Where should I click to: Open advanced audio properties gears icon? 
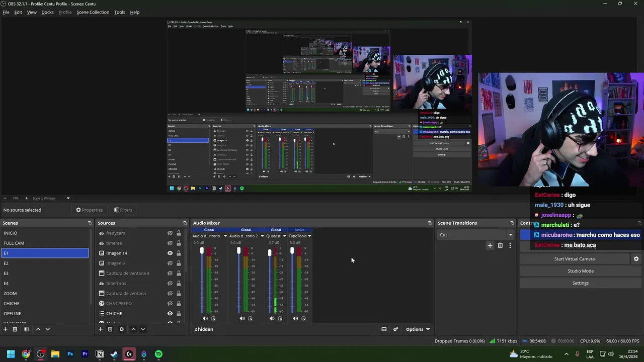[395, 329]
